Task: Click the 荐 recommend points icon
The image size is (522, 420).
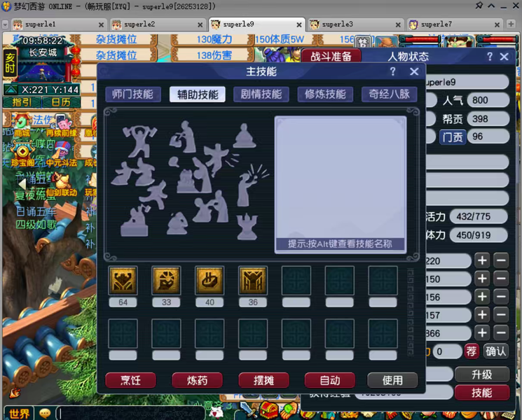Action: click(x=471, y=351)
